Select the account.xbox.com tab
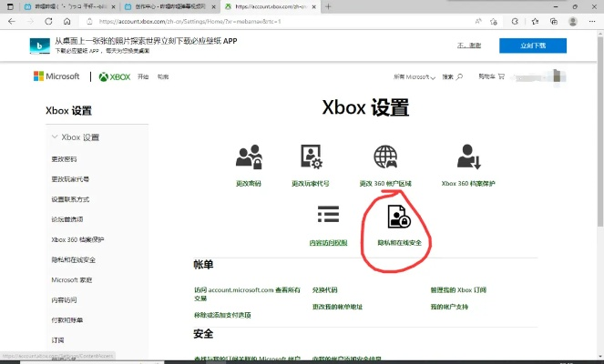Viewport: 604px width, 364px height. tap(271, 7)
